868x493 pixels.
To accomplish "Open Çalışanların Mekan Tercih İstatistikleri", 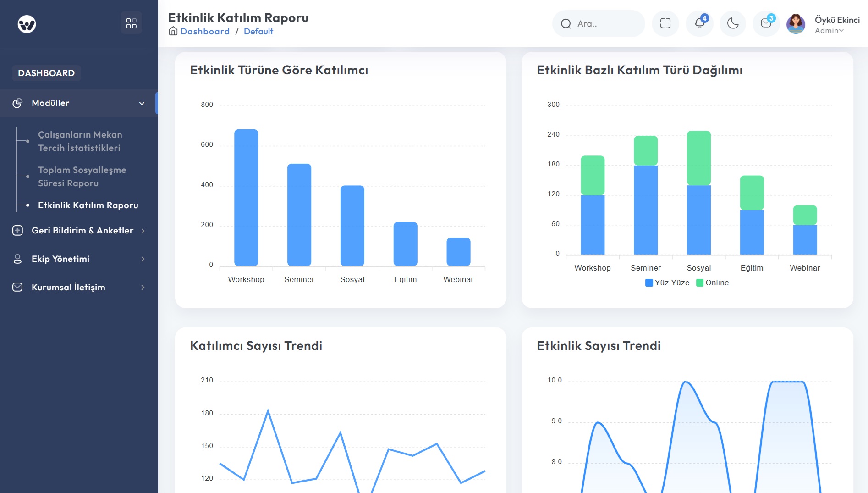I will [x=80, y=141].
